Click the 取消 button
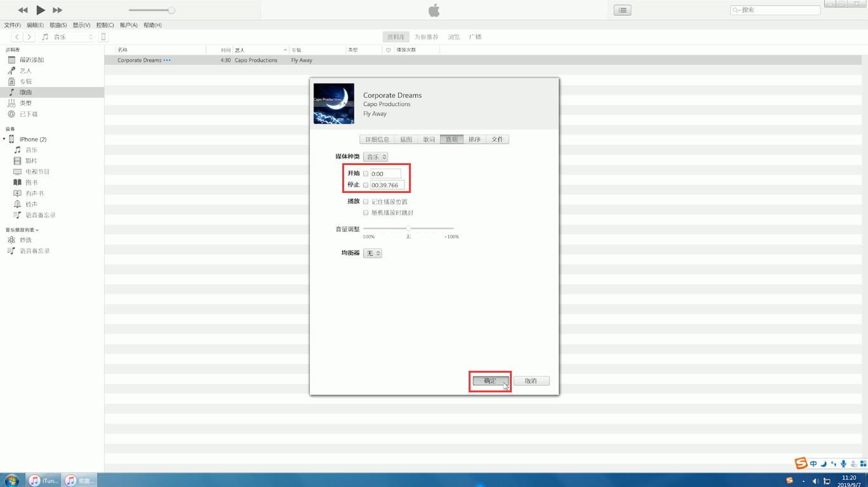 pos(531,381)
